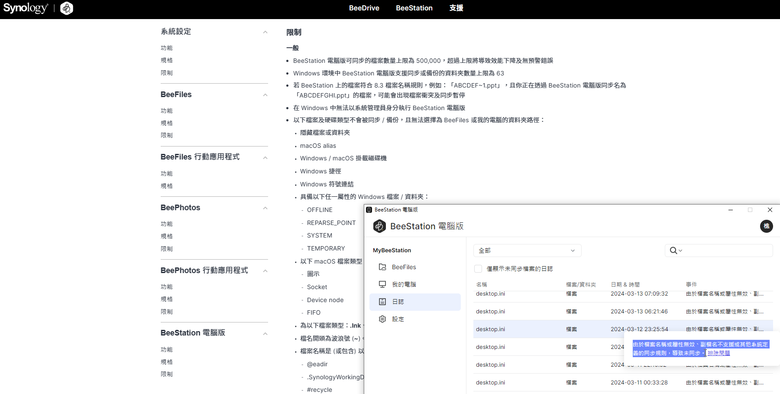Select the BeeFiles label in the app sidebar
The image size is (780, 394).
point(404,267)
